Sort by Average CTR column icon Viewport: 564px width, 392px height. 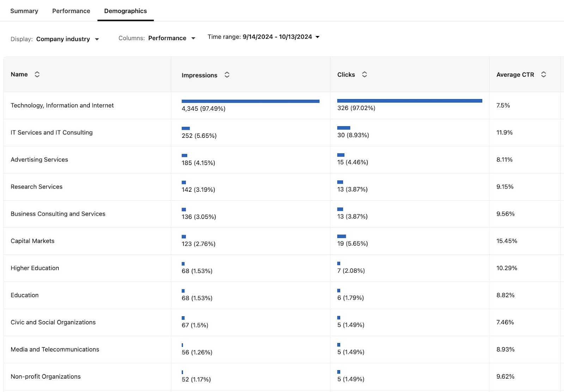tap(544, 74)
